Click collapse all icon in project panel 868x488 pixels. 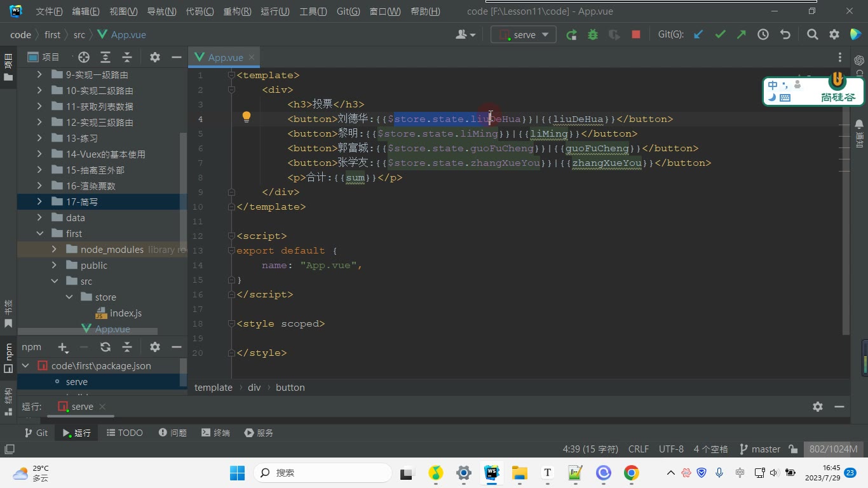(x=127, y=57)
